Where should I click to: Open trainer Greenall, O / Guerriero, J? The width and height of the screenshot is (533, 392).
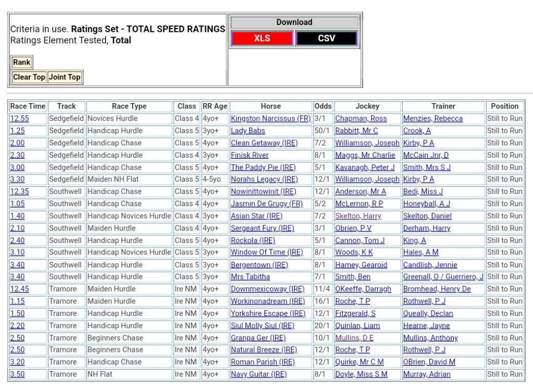(443, 277)
